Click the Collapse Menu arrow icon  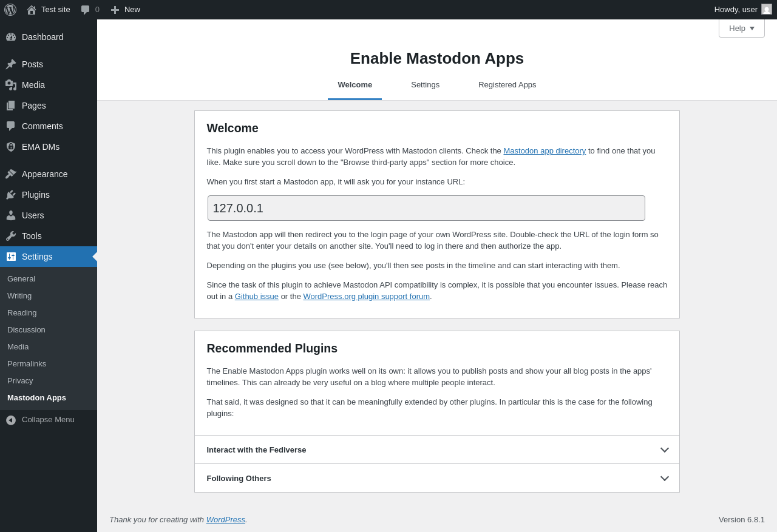click(11, 420)
